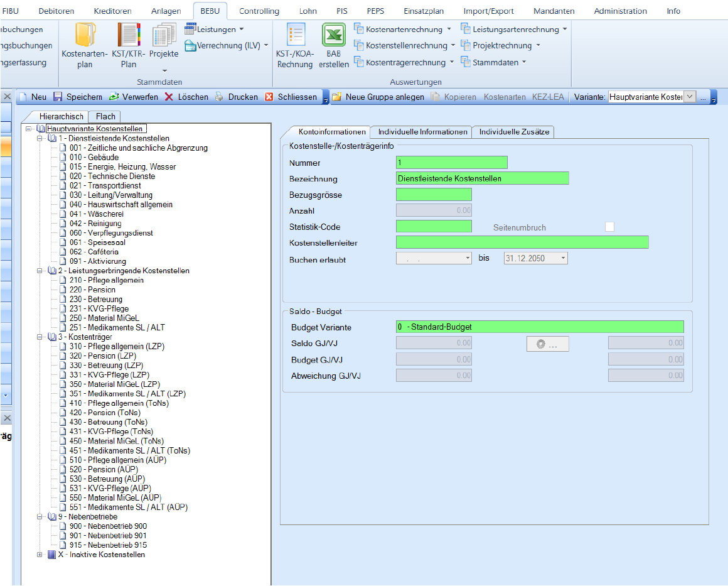Image resolution: width=728 pixels, height=586 pixels.
Task: Switch to the Flach view tab
Action: point(105,116)
